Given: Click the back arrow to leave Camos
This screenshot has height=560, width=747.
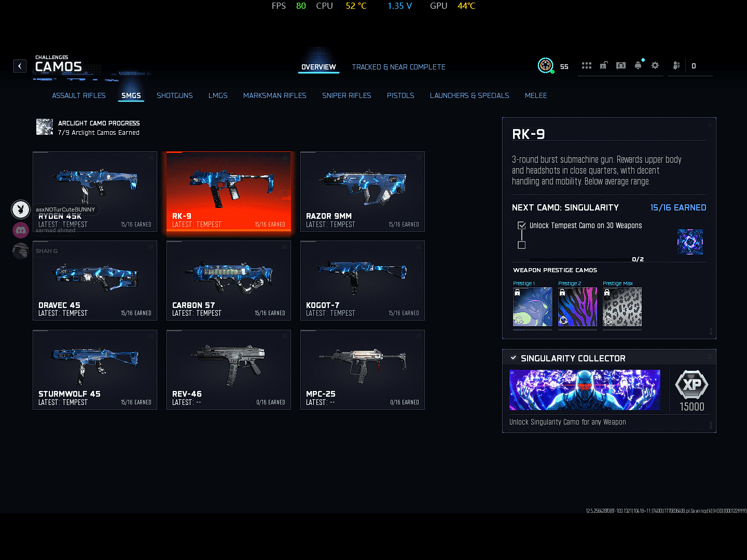Looking at the screenshot, I should click(x=20, y=66).
